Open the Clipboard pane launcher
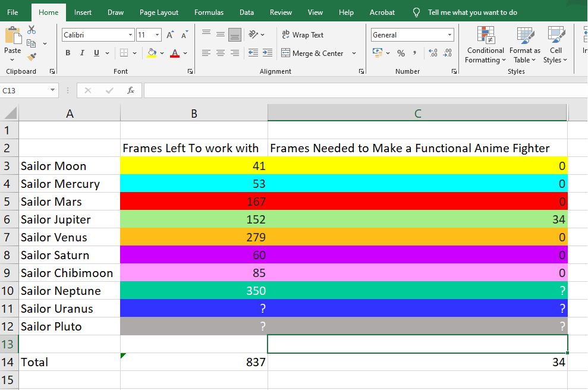The height and width of the screenshot is (390, 588). tap(52, 71)
